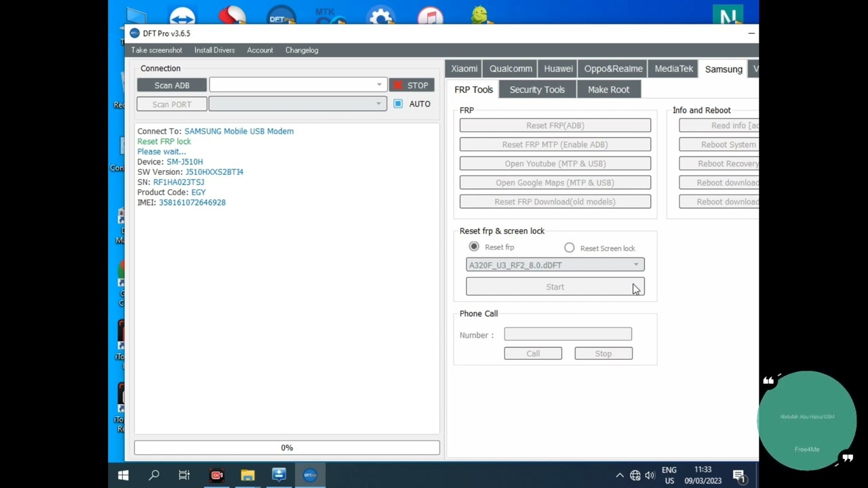868x488 pixels.
Task: Open the iTunes desktop icon
Action: click(431, 15)
